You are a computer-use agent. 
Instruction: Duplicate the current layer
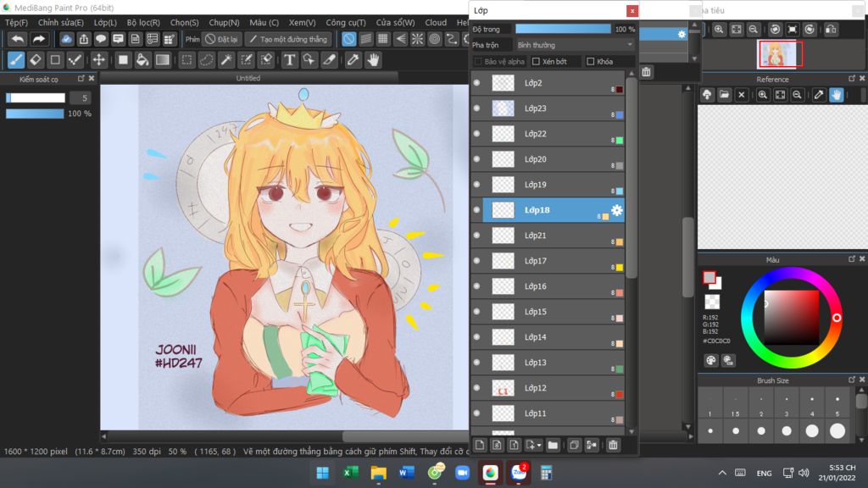click(x=574, y=445)
